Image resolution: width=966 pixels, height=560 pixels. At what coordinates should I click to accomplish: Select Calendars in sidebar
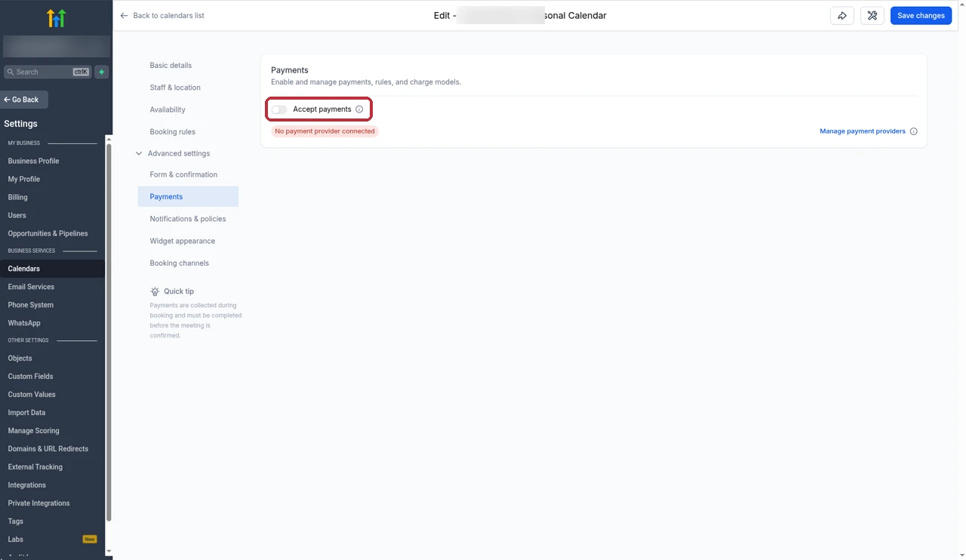(x=53, y=269)
